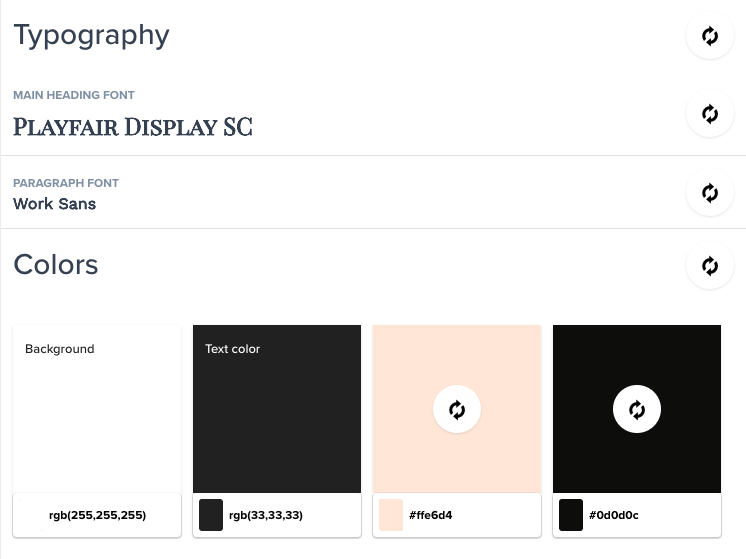
Task: Click the regenerate icon beside Colors heading
Action: (x=710, y=266)
